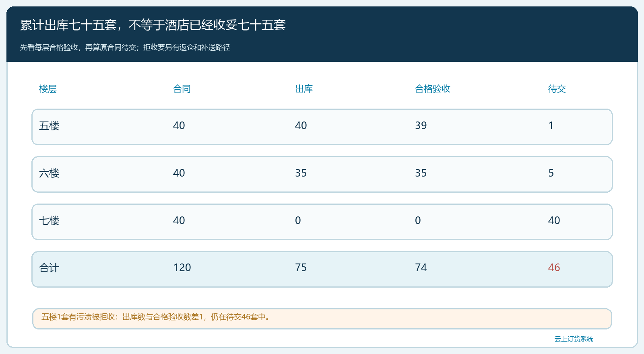Click 五楼 合同 value 40
The width and height of the screenshot is (644, 354).
(x=179, y=126)
